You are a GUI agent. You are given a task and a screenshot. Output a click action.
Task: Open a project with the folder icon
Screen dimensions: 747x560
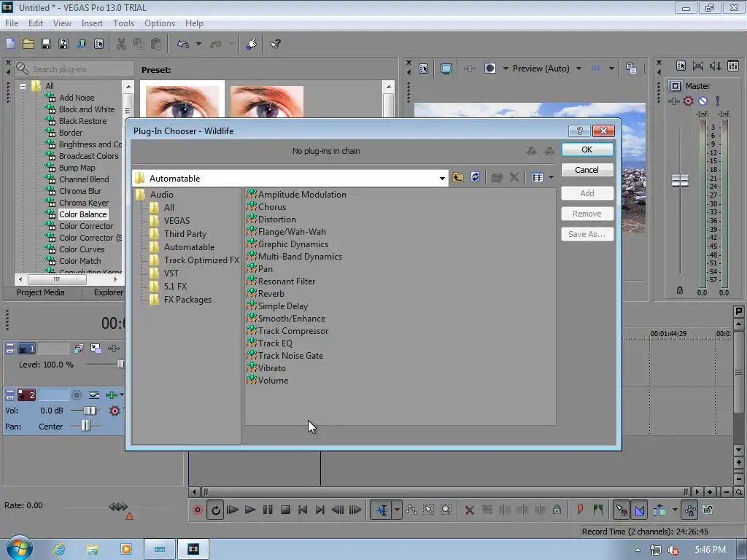[28, 44]
